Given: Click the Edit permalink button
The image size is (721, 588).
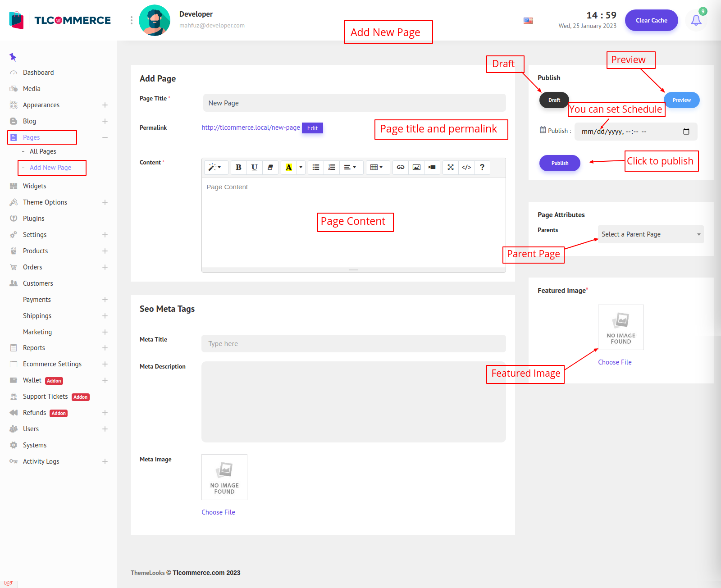Looking at the screenshot, I should 312,128.
